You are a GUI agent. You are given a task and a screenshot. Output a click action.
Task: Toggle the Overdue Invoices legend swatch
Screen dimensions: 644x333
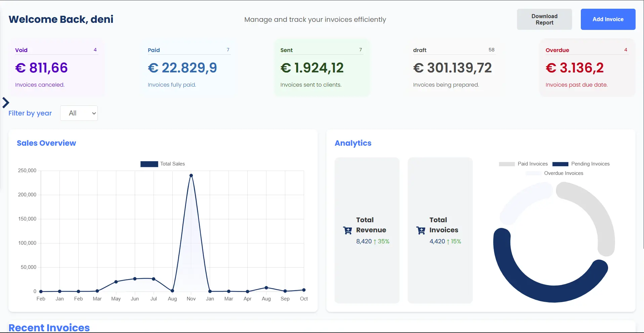[x=533, y=173]
